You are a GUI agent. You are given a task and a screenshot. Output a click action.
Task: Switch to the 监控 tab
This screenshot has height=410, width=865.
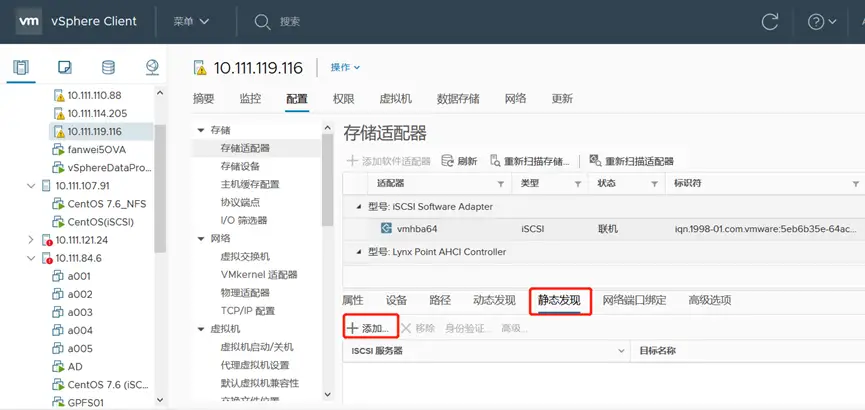[x=250, y=99]
